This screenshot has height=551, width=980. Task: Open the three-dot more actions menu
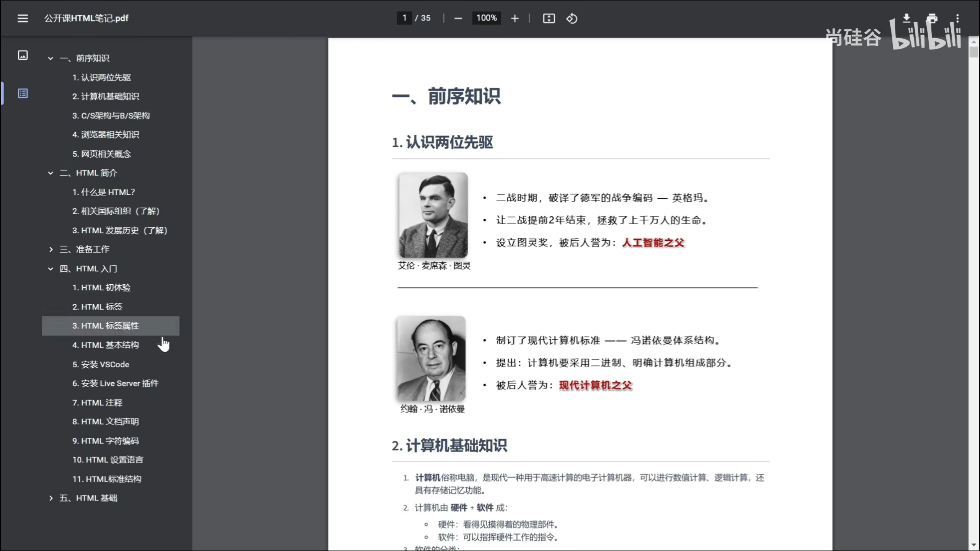[x=957, y=18]
